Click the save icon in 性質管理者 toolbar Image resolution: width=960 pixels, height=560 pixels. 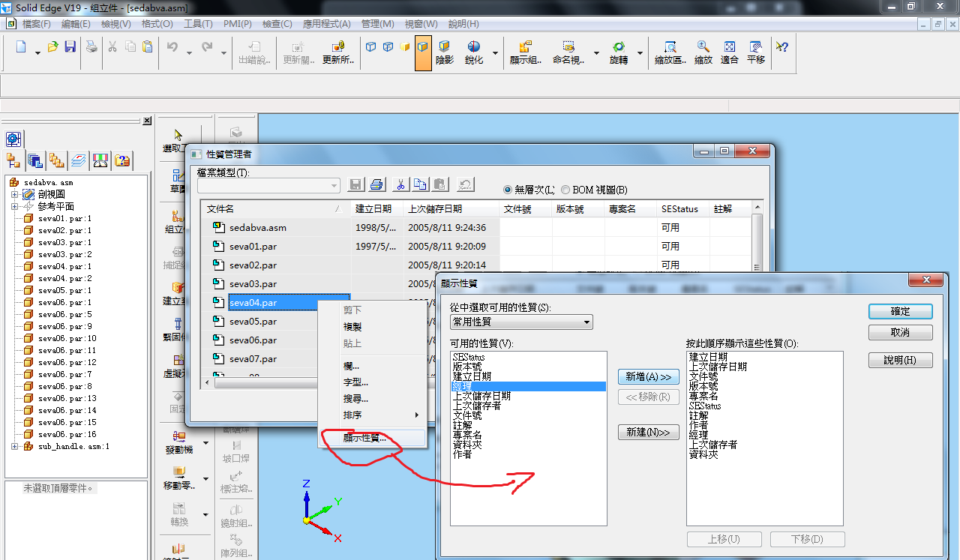(356, 184)
